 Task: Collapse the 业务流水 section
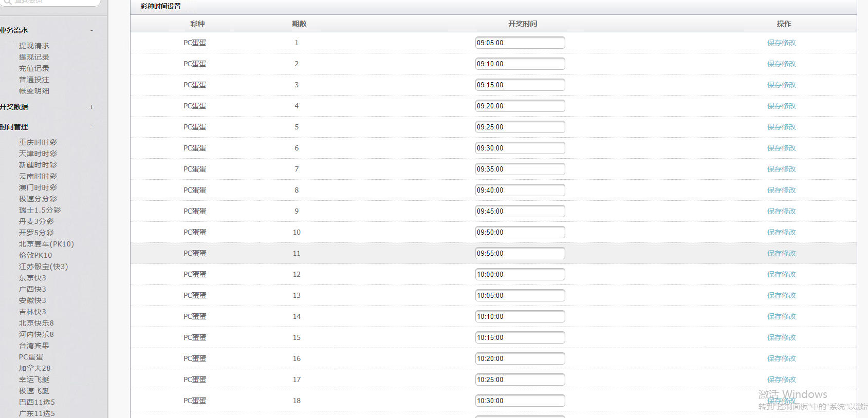(x=91, y=30)
